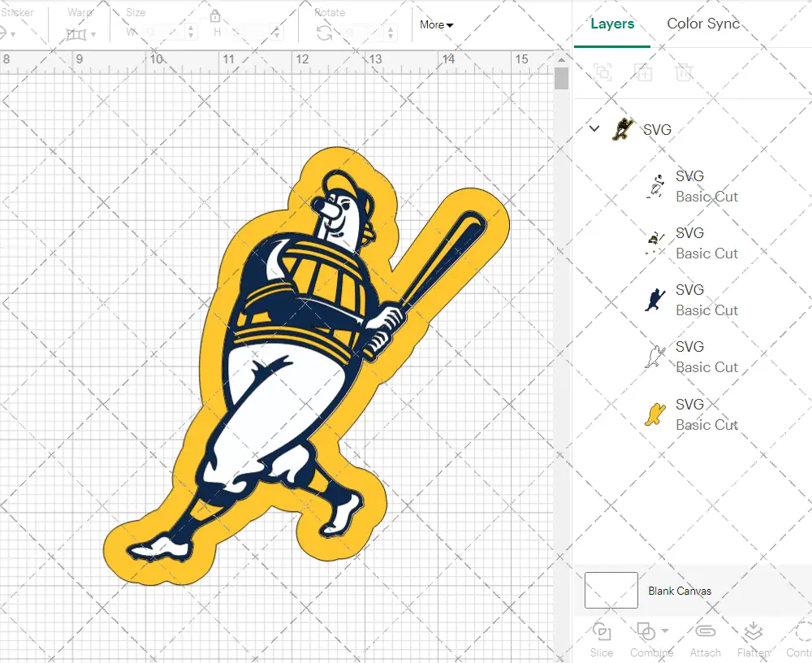
Task: Select the yellow background SVG layer
Action: [655, 414]
